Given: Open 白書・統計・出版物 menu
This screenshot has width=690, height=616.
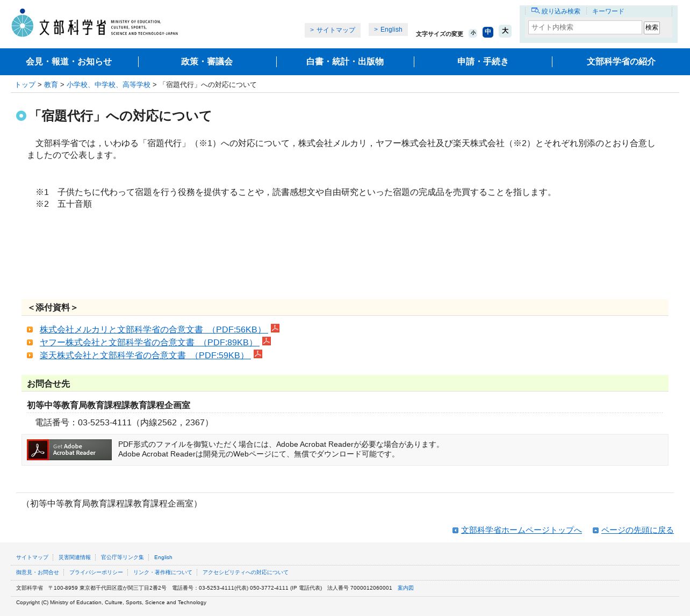Looking at the screenshot, I should tap(345, 62).
